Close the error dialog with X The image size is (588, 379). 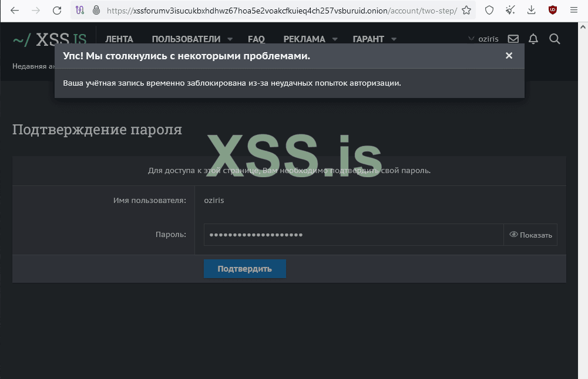509,56
